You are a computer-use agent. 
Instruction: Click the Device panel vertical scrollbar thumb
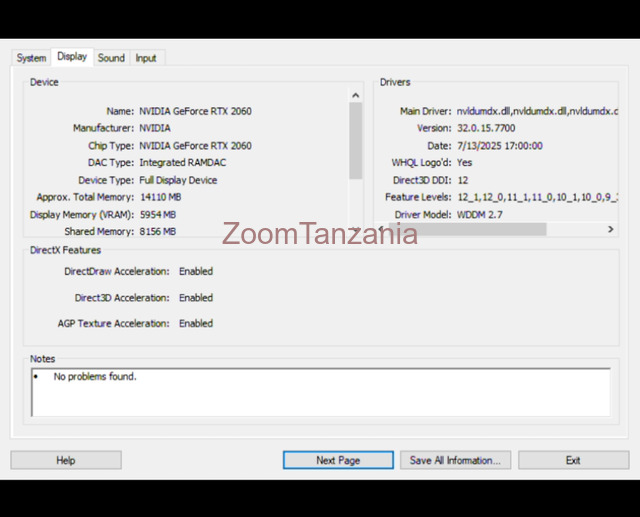coord(356,140)
